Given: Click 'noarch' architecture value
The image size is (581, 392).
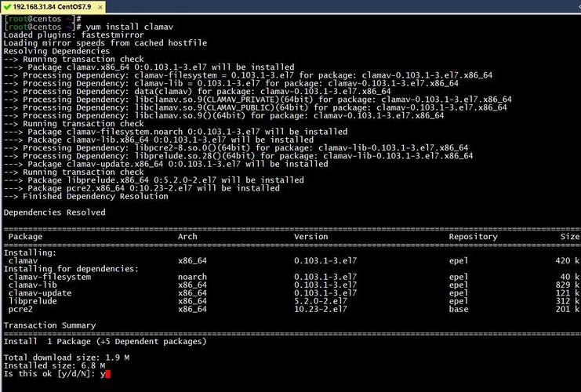Looking at the screenshot, I should (192, 277).
